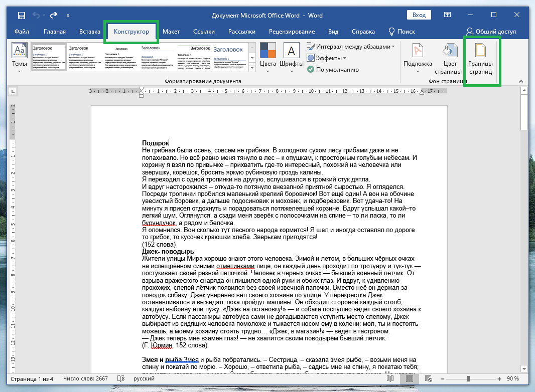Click the first-line indent marker on ruler
535x392 pixels.
click(x=141, y=89)
